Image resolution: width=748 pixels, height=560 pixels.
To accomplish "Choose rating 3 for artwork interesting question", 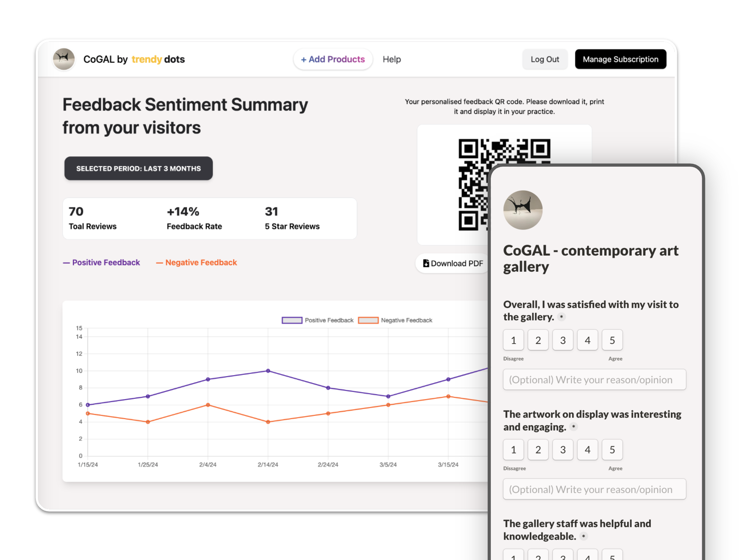I will point(563,450).
